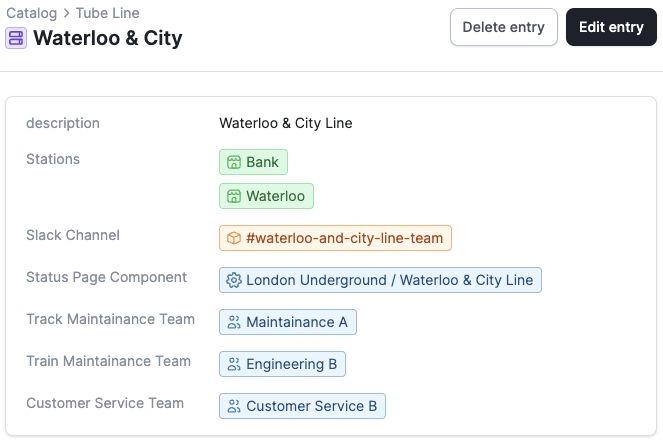Click the station icon on Waterloo tag

click(234, 196)
